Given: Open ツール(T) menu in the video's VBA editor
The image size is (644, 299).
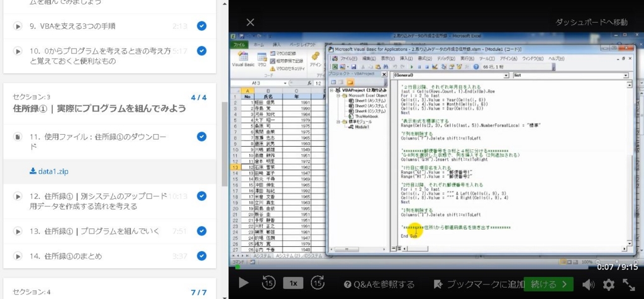Looking at the screenshot, I should (487, 59).
